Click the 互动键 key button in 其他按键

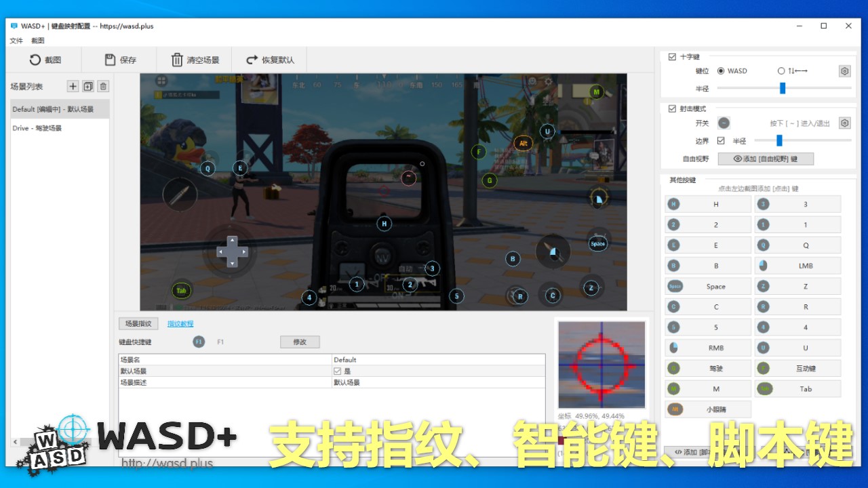pos(797,369)
